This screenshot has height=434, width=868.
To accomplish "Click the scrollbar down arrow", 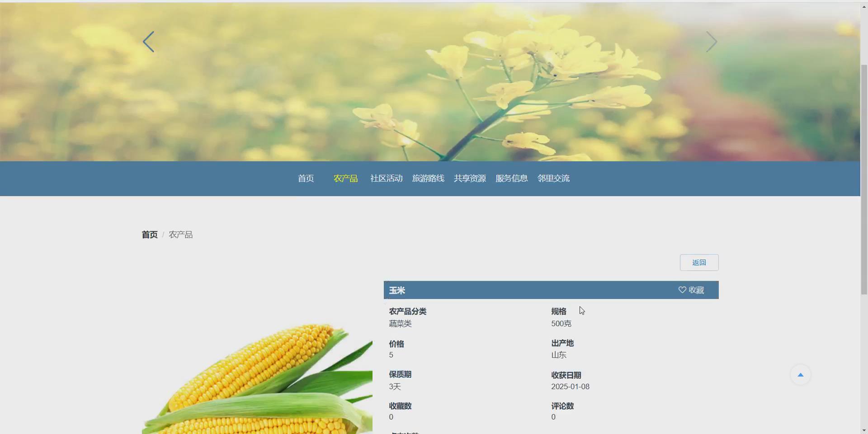I will coord(864,429).
